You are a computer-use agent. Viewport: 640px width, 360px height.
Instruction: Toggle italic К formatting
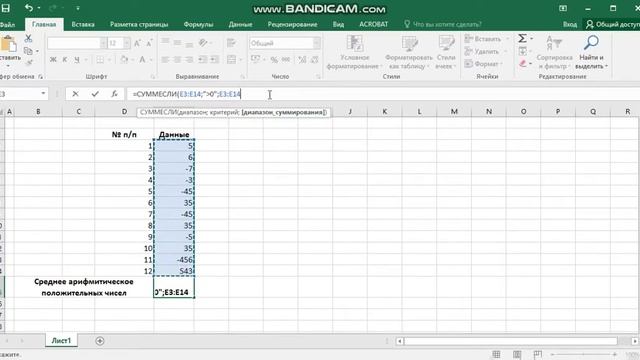click(64, 60)
